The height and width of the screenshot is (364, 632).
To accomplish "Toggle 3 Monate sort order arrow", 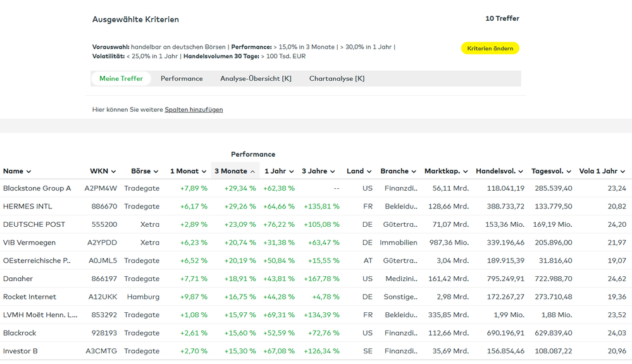I will (x=252, y=171).
